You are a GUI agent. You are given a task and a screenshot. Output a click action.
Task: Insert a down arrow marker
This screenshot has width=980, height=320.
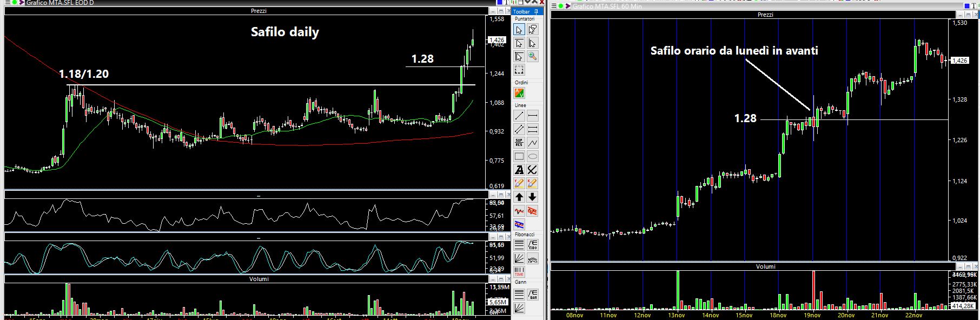pos(533,197)
